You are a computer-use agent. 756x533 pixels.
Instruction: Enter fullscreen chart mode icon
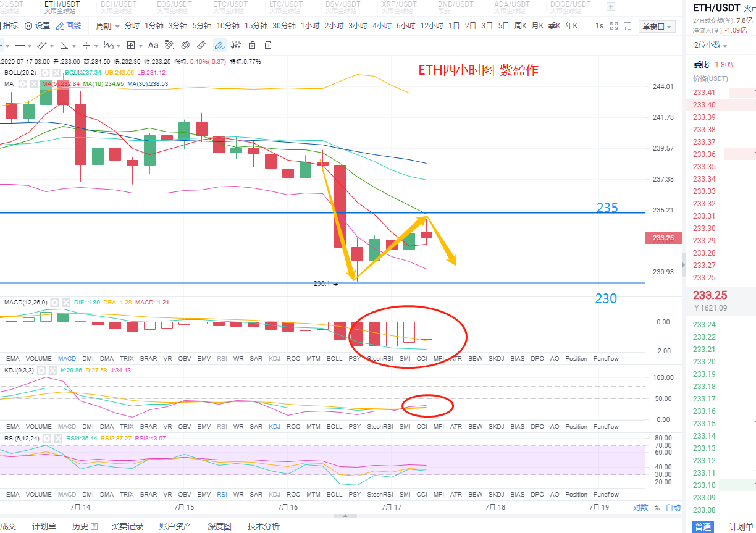pos(614,26)
